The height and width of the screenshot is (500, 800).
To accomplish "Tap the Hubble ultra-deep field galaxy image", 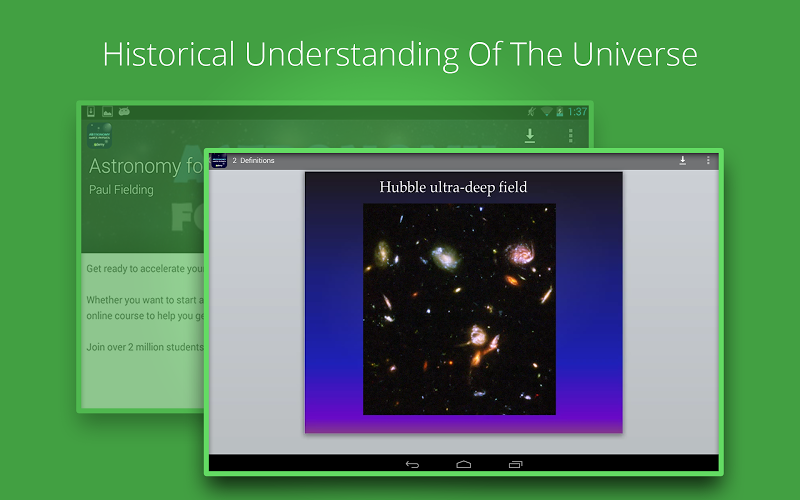I will coord(459,309).
